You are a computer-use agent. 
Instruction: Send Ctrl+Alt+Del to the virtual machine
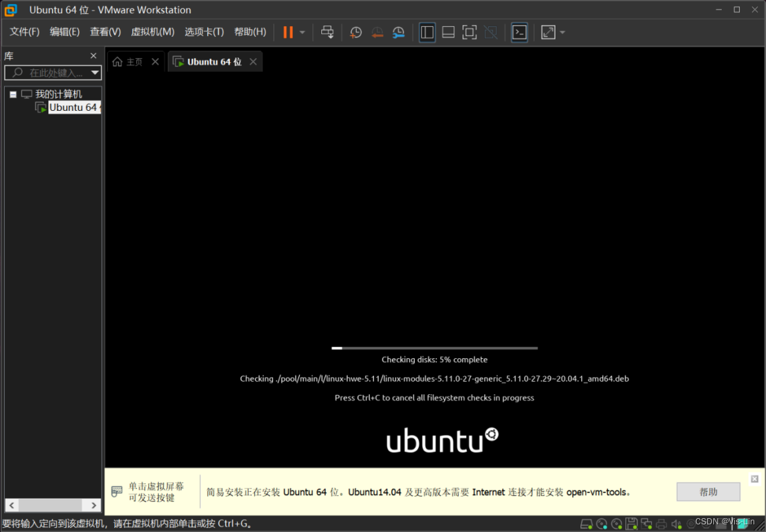click(328, 33)
